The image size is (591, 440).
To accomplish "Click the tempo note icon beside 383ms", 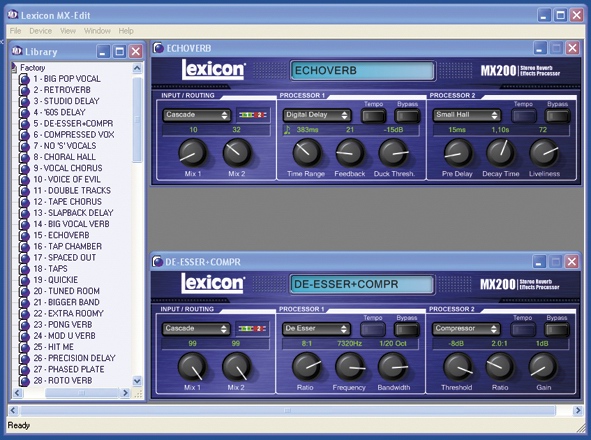I will pyautogui.click(x=287, y=130).
